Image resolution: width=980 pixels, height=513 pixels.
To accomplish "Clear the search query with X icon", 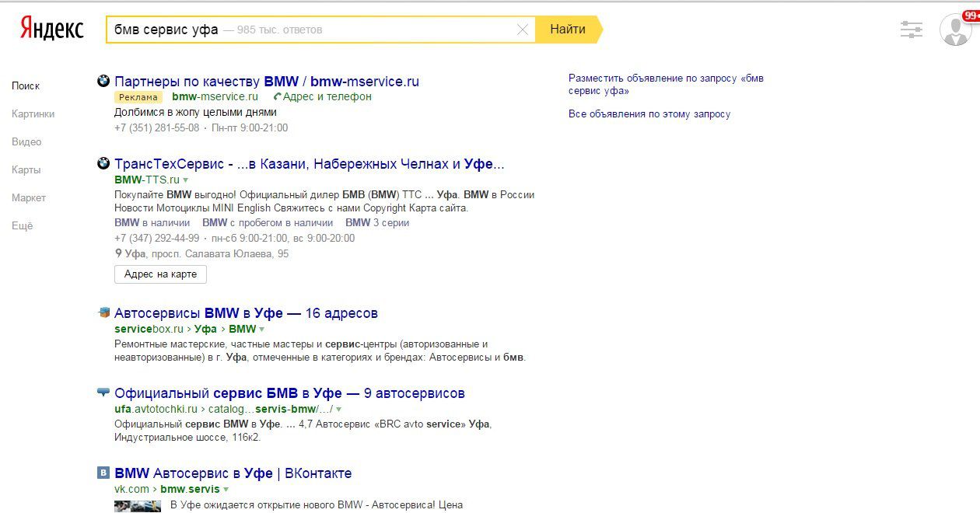I will (x=523, y=30).
